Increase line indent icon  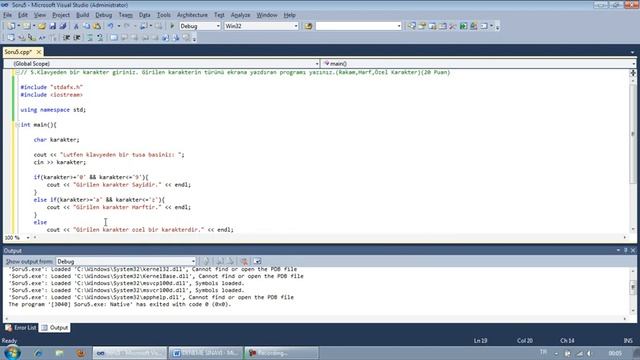click(x=77, y=38)
